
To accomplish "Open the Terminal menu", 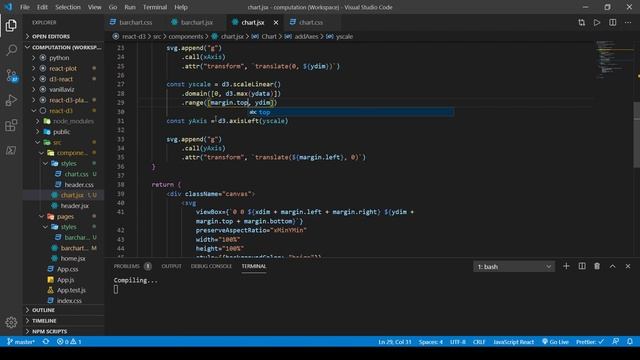I will tap(155, 7).
